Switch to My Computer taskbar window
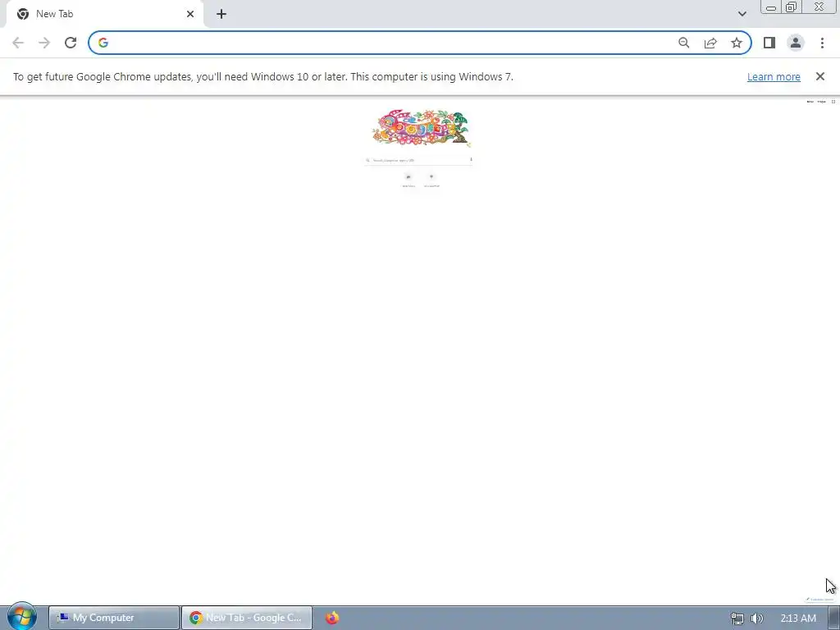The image size is (840, 630). coord(114,618)
